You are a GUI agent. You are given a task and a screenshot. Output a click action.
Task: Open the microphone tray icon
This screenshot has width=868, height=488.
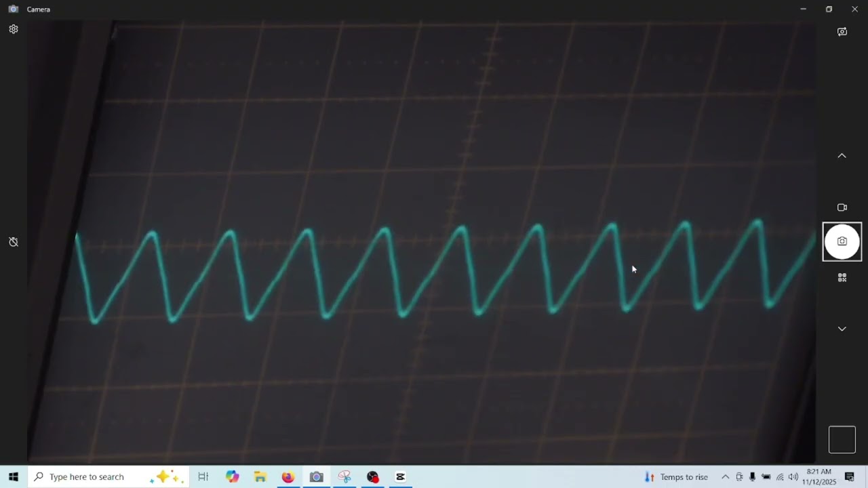(753, 477)
